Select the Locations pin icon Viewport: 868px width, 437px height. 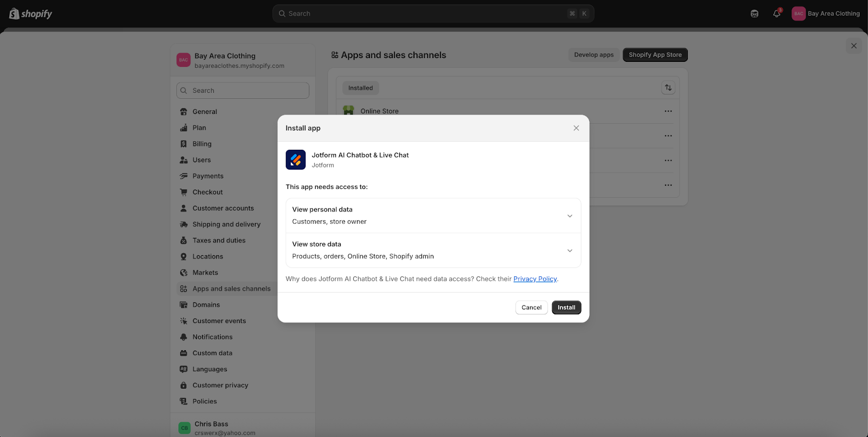pos(183,257)
